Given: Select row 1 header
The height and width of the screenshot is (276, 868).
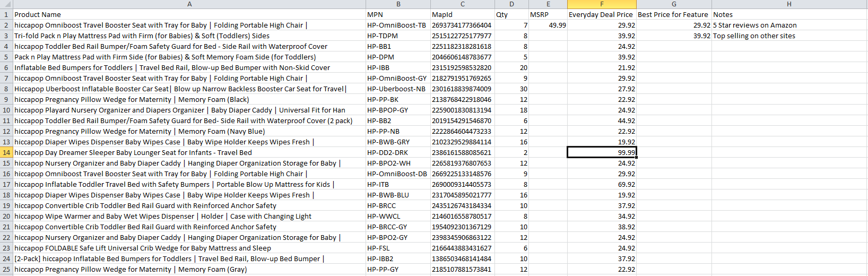Looking at the screenshot, I should pos(6,14).
